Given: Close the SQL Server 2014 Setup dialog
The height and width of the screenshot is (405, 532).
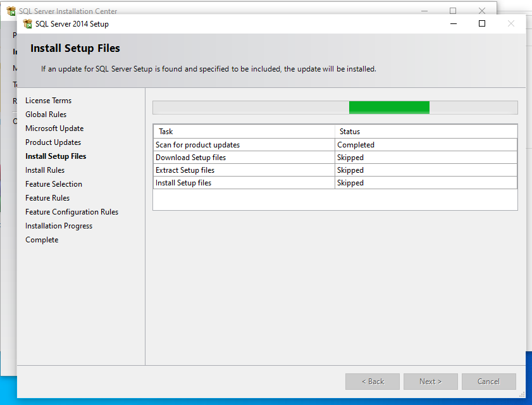Looking at the screenshot, I should pyautogui.click(x=511, y=24).
